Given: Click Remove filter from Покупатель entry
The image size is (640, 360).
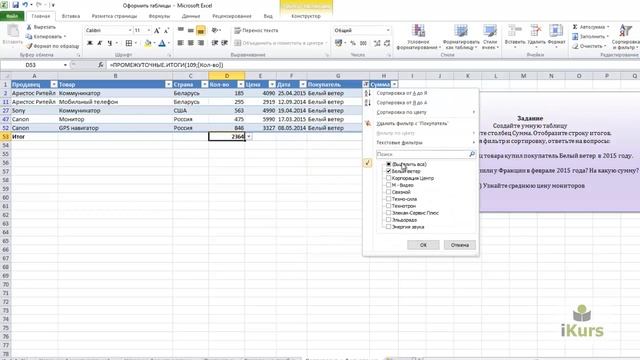Looking at the screenshot, I should (x=420, y=123).
